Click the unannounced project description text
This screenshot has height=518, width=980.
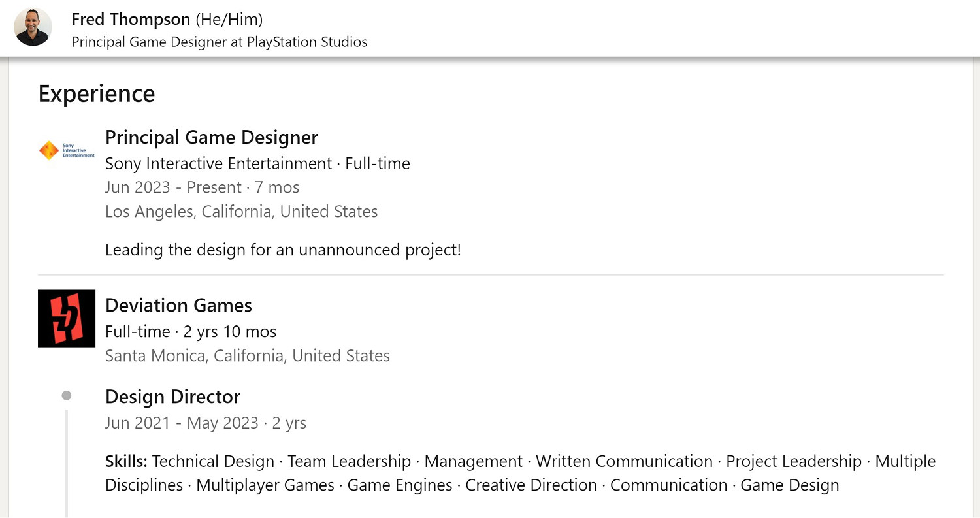tap(283, 250)
